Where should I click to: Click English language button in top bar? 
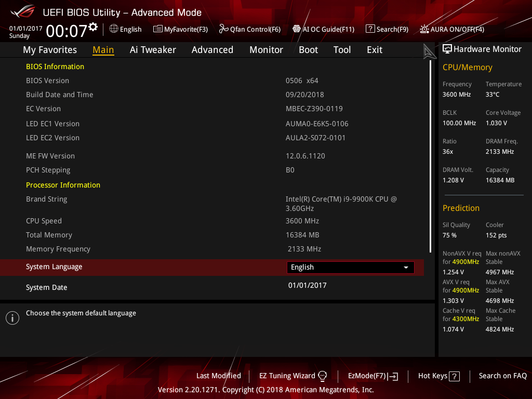click(x=126, y=29)
